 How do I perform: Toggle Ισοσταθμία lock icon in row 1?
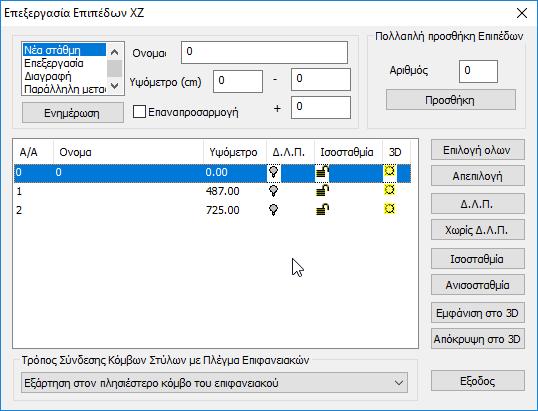click(322, 191)
